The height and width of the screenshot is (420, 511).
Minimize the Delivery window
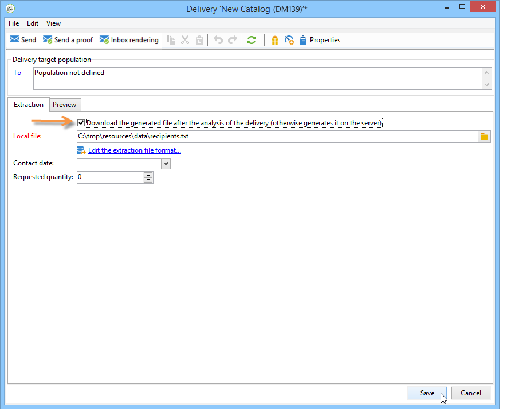(447, 7)
